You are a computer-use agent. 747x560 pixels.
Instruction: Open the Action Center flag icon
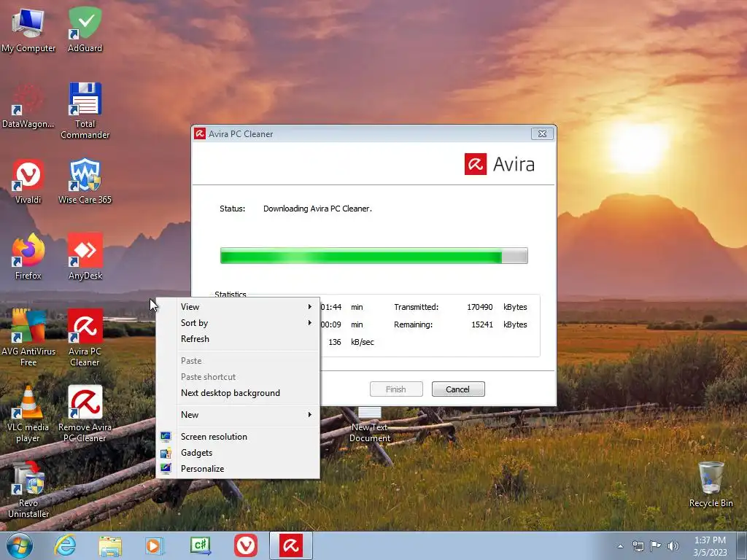[x=656, y=546]
